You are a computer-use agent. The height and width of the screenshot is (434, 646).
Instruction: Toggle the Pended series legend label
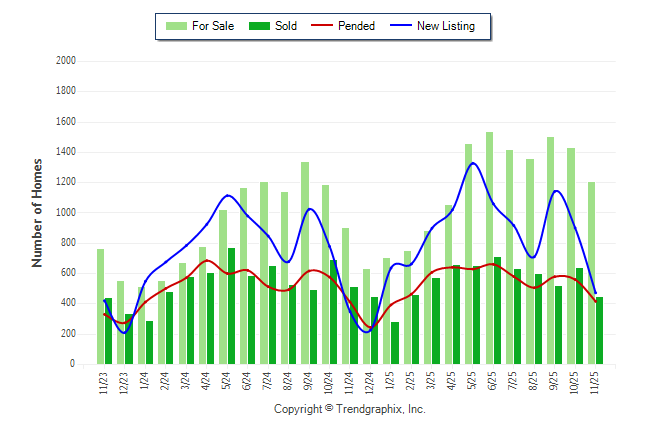357,26
